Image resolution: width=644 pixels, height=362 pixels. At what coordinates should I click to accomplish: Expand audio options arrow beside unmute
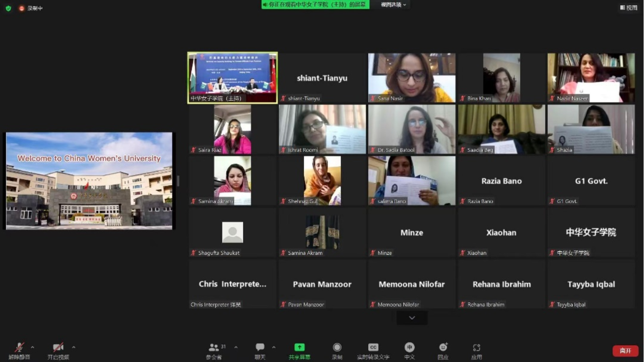pyautogui.click(x=33, y=347)
